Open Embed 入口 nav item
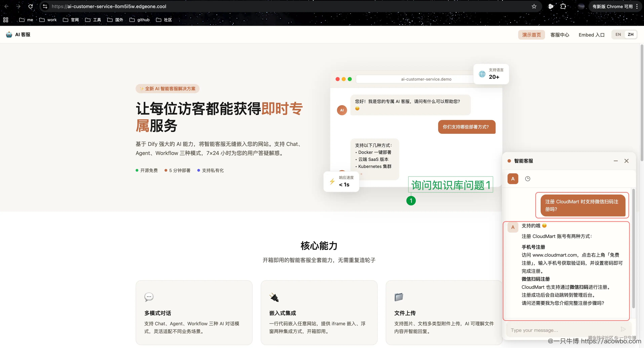The width and height of the screenshot is (644, 348). (x=592, y=35)
